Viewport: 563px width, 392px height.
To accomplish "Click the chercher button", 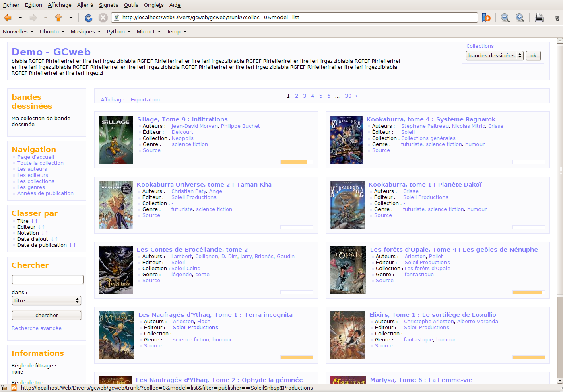I will pyautogui.click(x=47, y=315).
